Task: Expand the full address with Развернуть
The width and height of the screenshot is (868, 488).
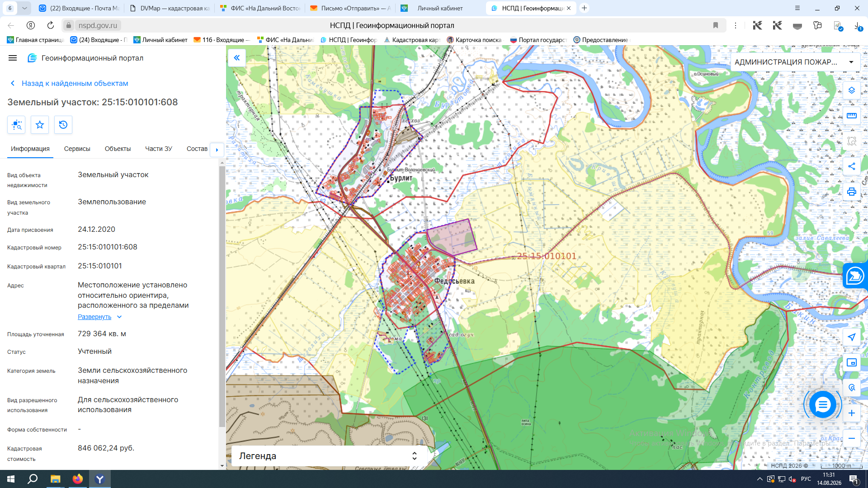Action: (94, 317)
